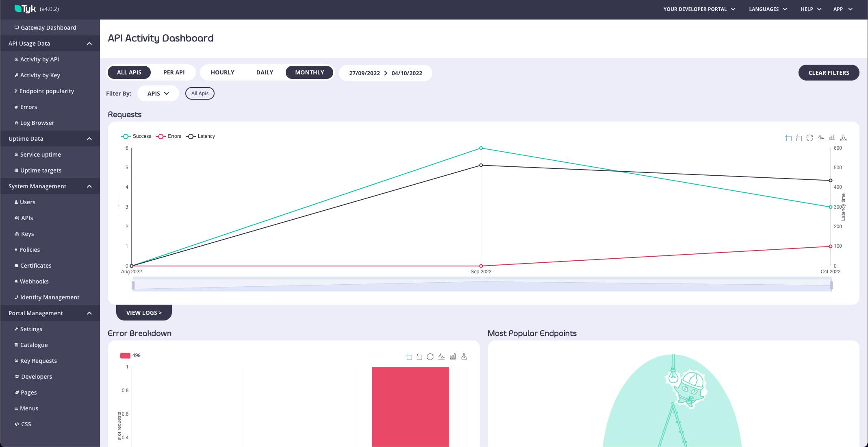
Task: Toggle Latency series in chart legend
Action: [200, 136]
